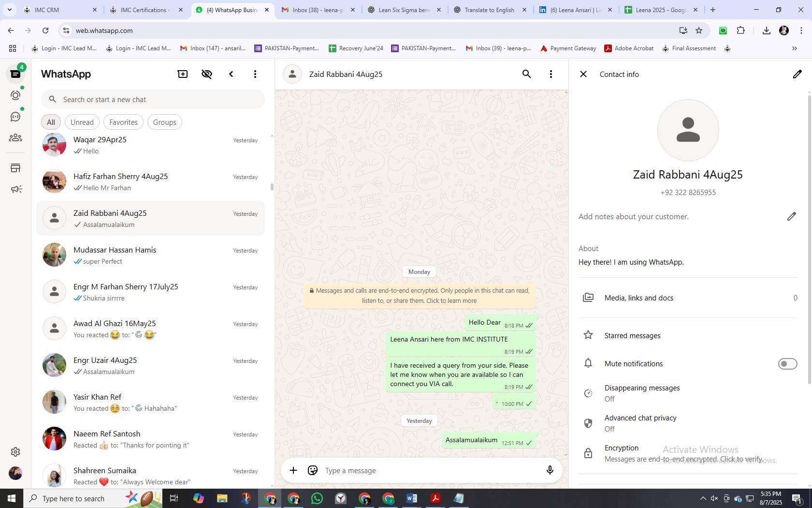Open Engr M Farhan Sherry 17July25 chat
The width and height of the screenshot is (812, 508).
[150, 292]
